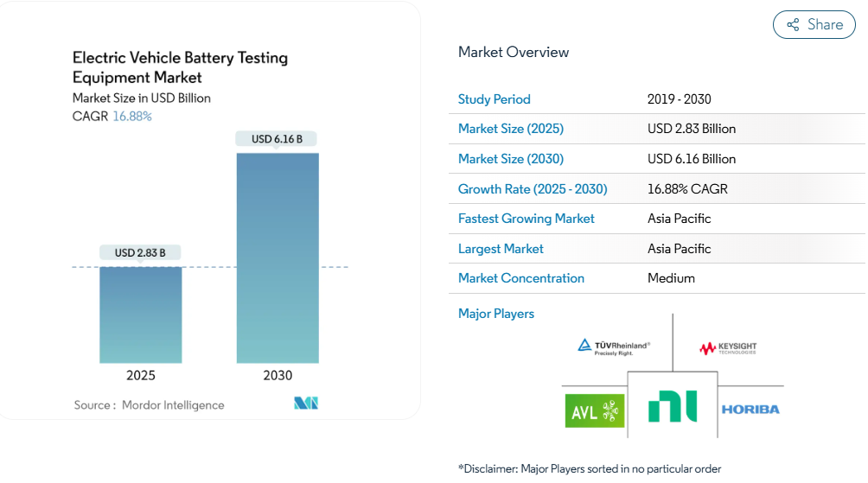This screenshot has width=868, height=483.
Task: Select the AVL green logo
Action: point(594,411)
